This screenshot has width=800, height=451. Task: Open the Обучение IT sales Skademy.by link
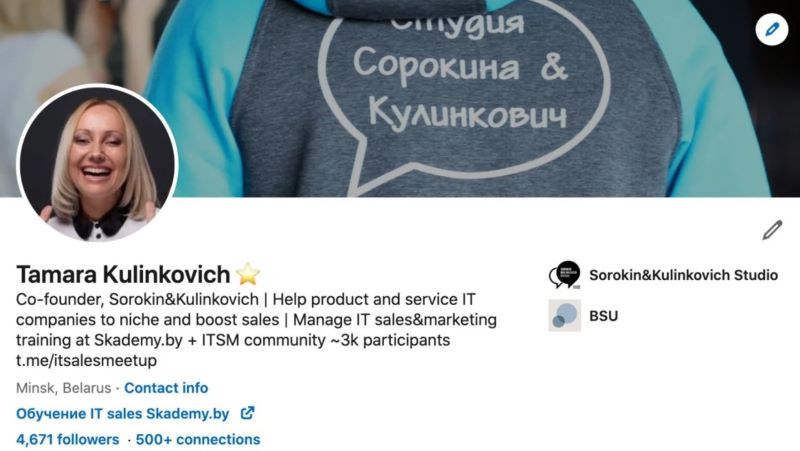(x=122, y=413)
